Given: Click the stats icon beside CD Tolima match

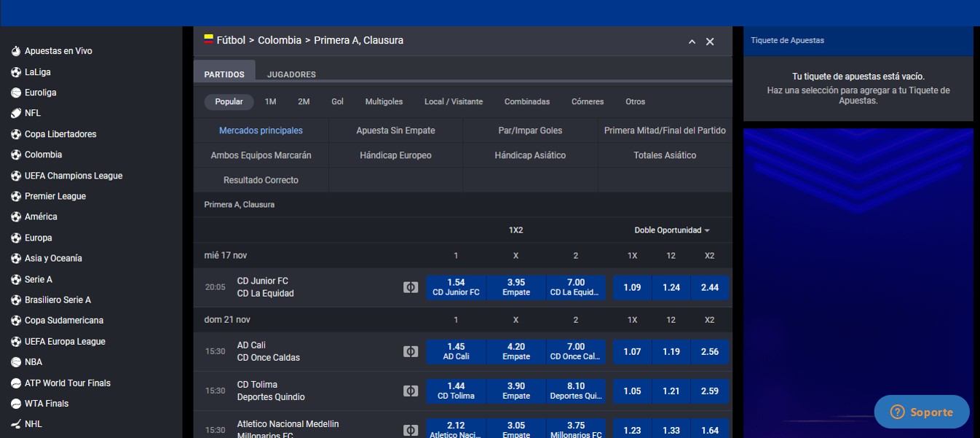Looking at the screenshot, I should pyautogui.click(x=411, y=391).
